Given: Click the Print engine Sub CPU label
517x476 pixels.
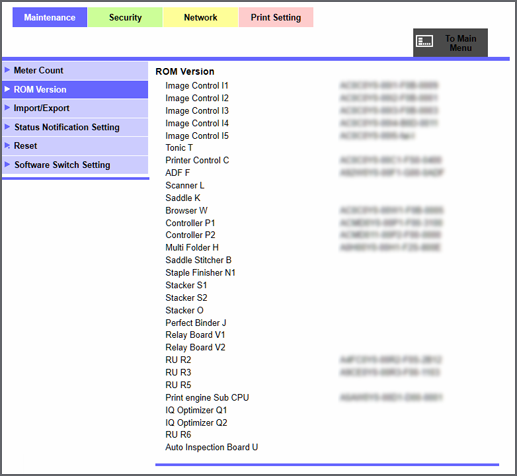Looking at the screenshot, I should (207, 398).
